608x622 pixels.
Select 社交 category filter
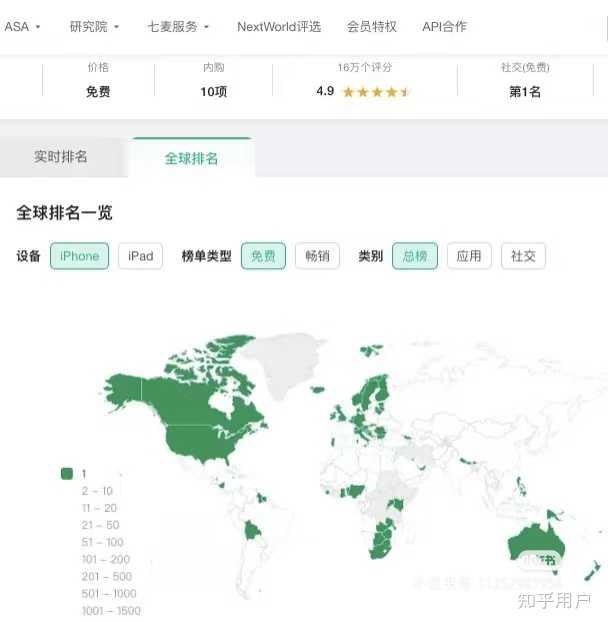point(523,256)
